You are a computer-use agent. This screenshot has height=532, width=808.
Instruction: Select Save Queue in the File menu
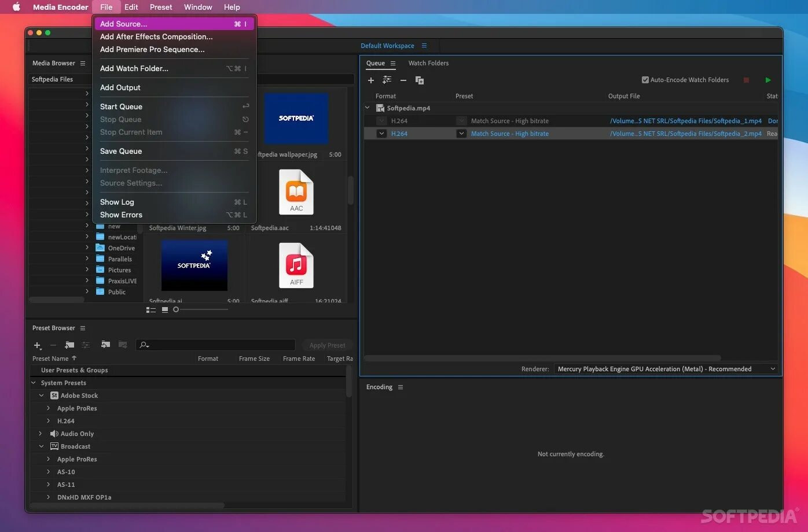(174, 151)
